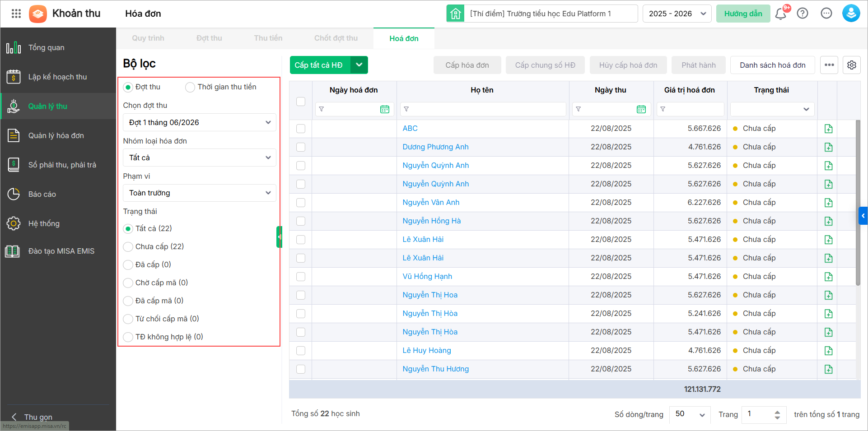The width and height of the screenshot is (868, 431).
Task: Open the three-dots more options button
Action: (829, 65)
